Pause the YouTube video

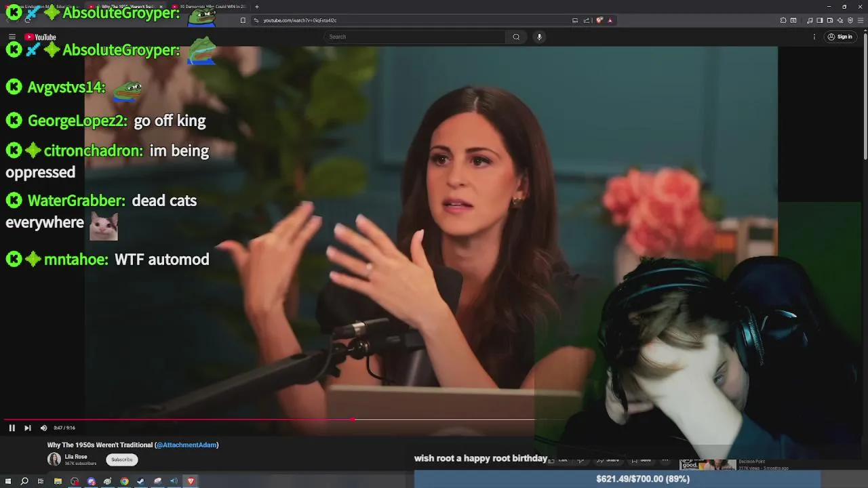12,428
